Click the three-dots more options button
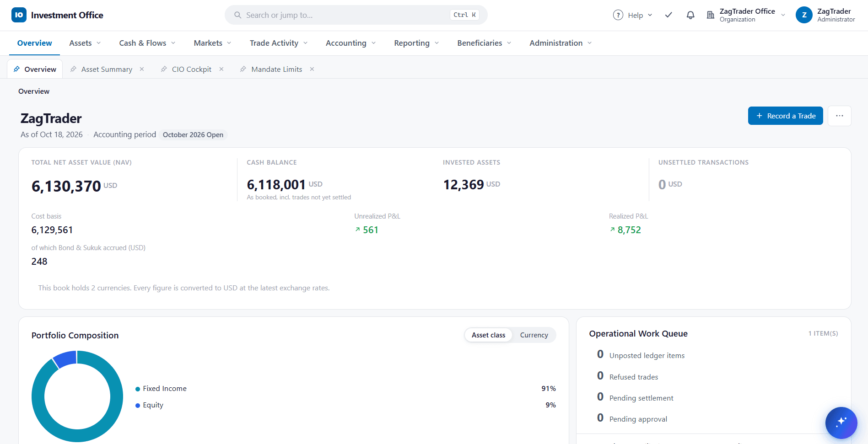This screenshot has height=444, width=868. pyautogui.click(x=840, y=116)
